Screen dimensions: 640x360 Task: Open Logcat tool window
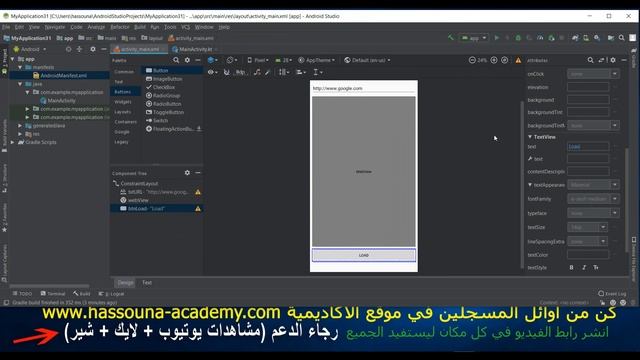point(111,293)
